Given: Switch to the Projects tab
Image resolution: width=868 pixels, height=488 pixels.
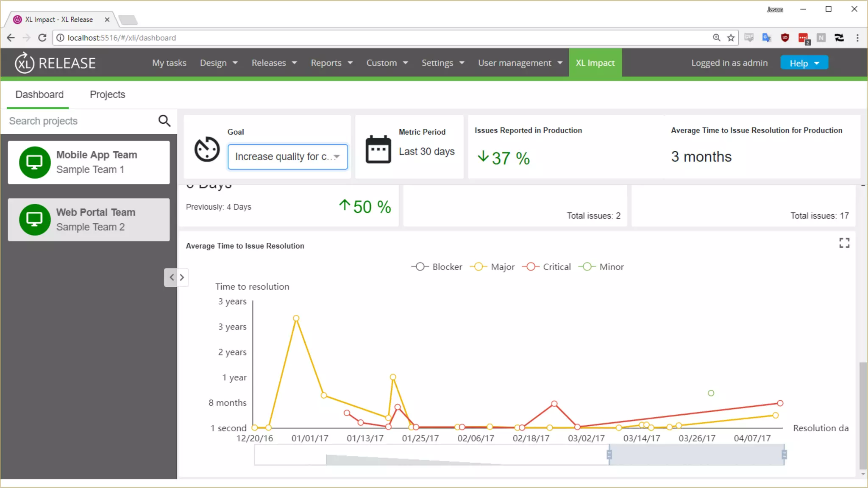Looking at the screenshot, I should point(107,94).
